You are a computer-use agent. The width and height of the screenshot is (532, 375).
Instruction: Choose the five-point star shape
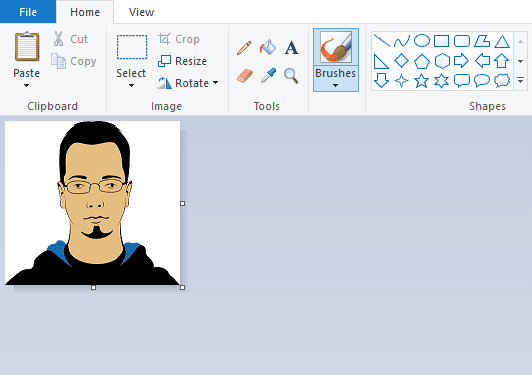[x=421, y=81]
